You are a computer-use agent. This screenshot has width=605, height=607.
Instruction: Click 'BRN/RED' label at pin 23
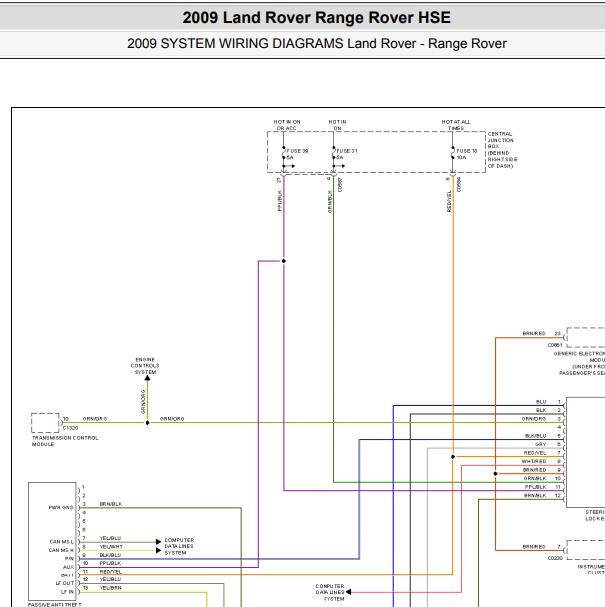click(534, 333)
